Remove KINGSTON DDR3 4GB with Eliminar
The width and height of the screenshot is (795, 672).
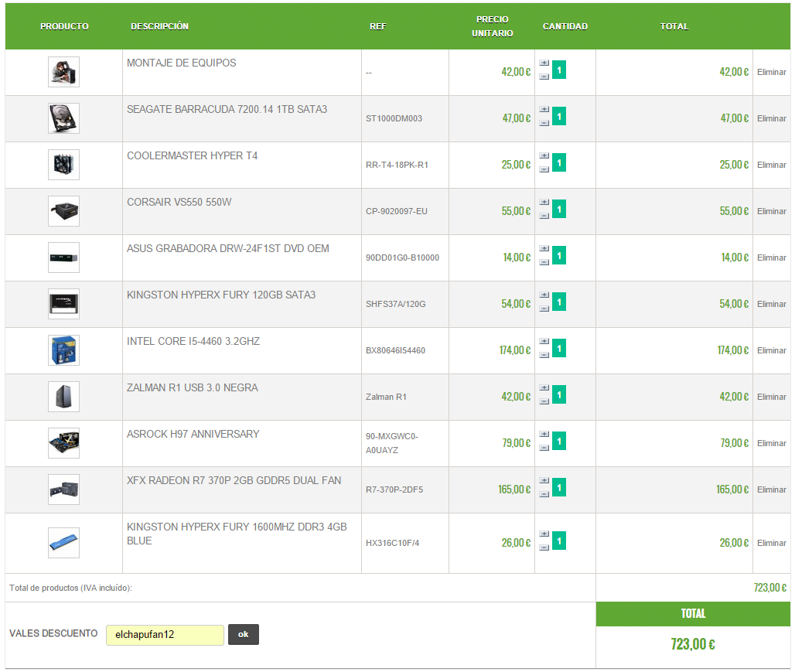point(771,543)
